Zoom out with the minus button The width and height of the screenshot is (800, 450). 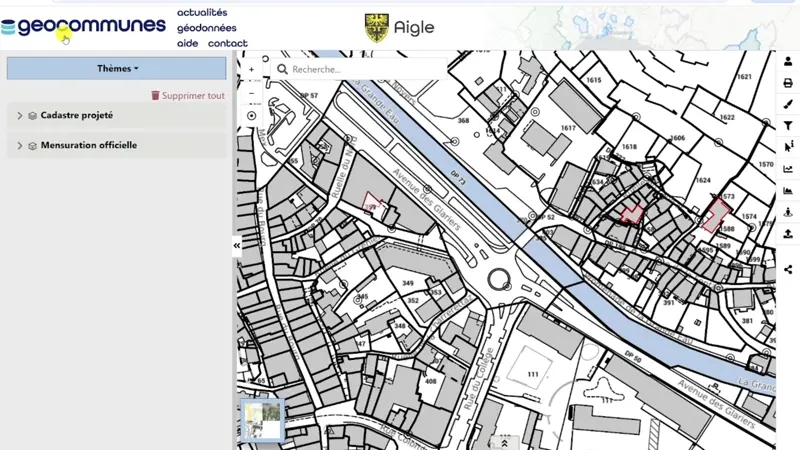pyautogui.click(x=251, y=92)
